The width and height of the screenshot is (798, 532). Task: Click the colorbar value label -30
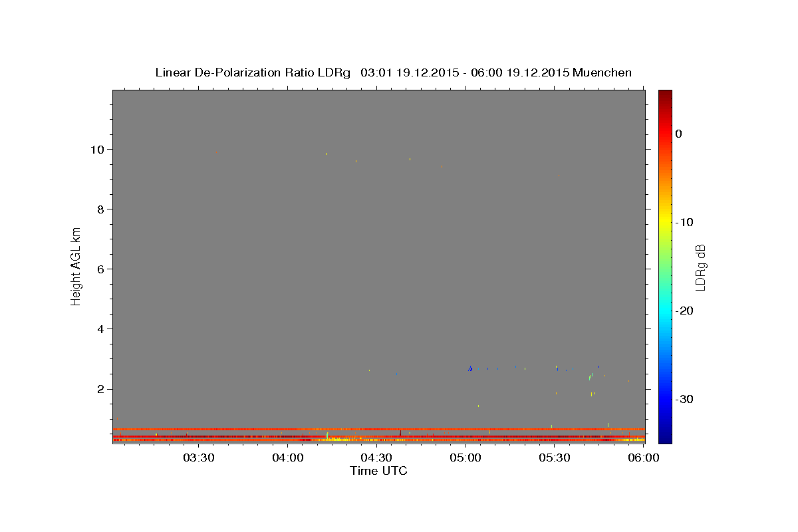[685, 399]
